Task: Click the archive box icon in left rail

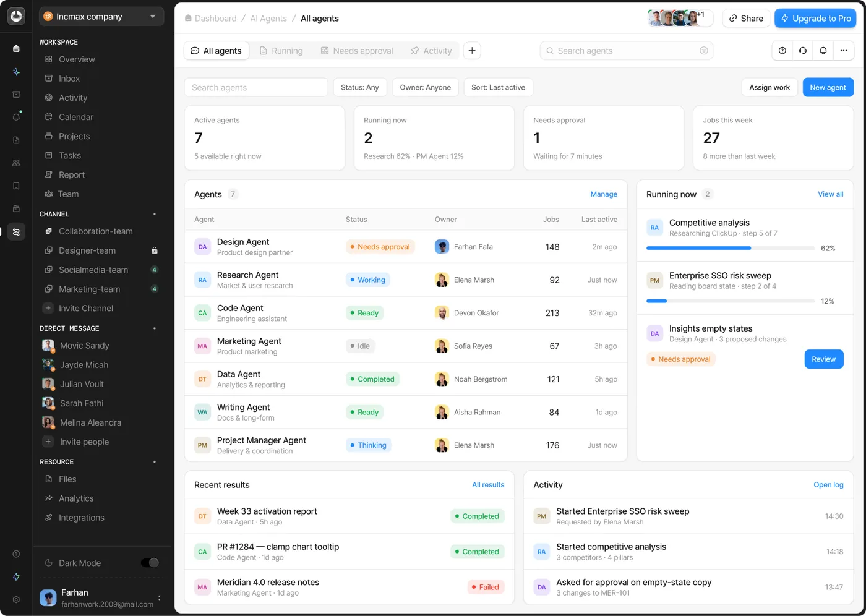Action: 16,95
